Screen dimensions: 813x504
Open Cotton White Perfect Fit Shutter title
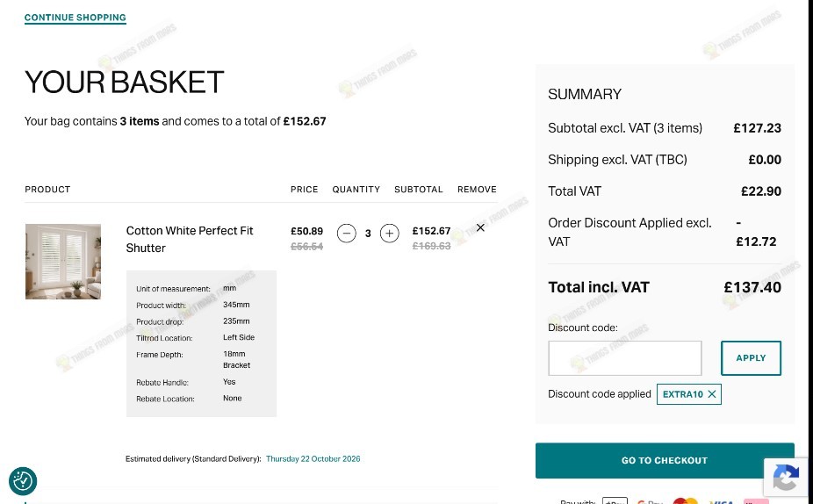[x=190, y=239]
